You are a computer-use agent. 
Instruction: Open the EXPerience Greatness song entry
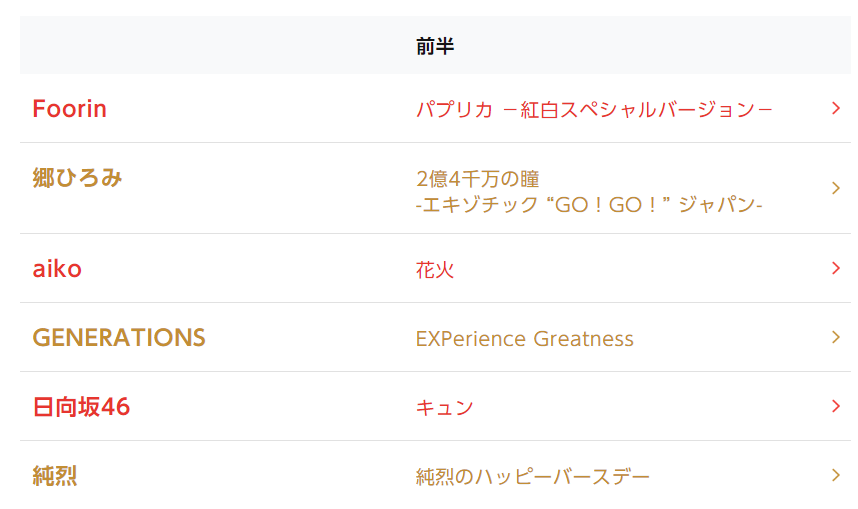pyautogui.click(x=524, y=339)
